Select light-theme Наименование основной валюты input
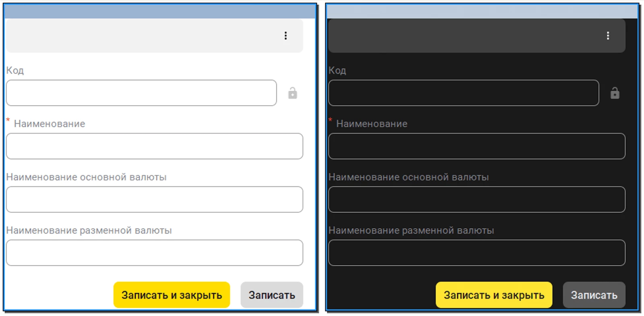The image size is (644, 316). (155, 199)
